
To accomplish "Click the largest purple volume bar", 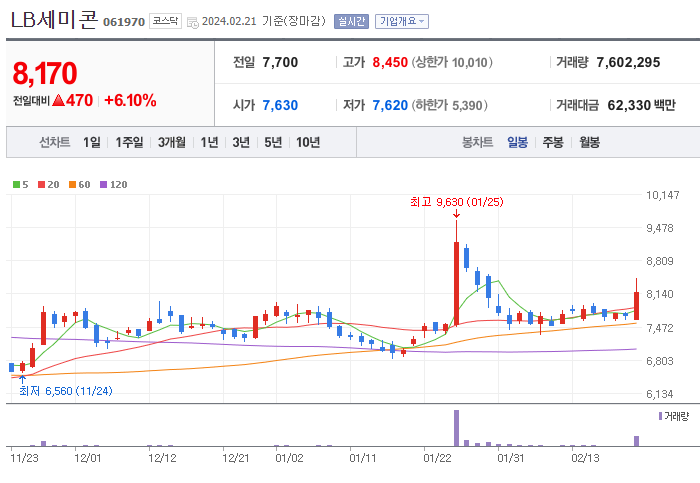I will 456,428.
